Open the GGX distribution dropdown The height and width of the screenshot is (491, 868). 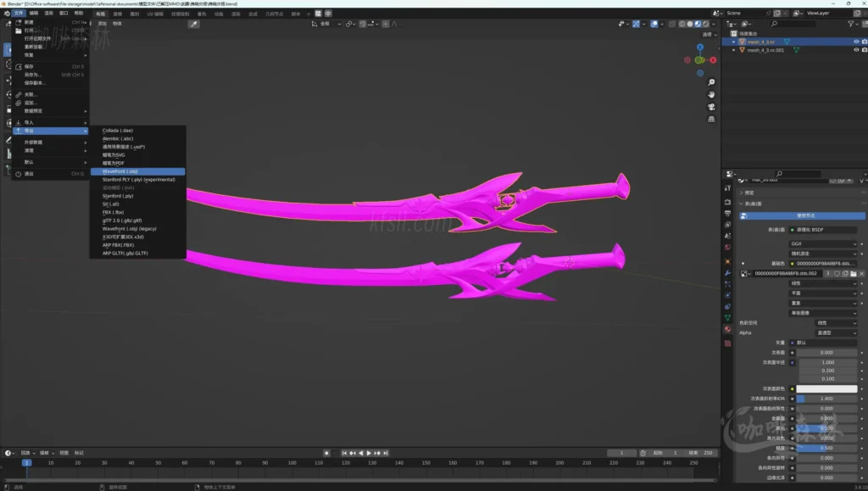(x=824, y=243)
